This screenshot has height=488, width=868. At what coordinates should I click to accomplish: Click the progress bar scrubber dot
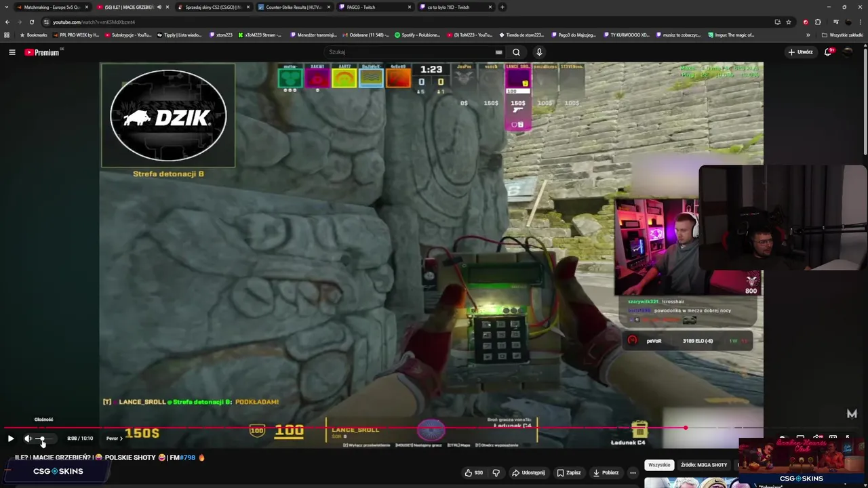click(x=686, y=428)
